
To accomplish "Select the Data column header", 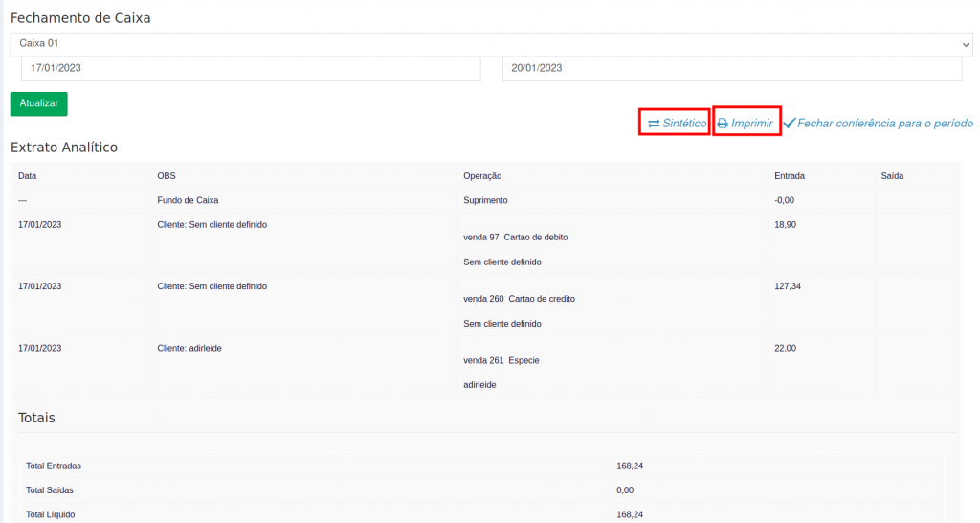I will (x=28, y=176).
